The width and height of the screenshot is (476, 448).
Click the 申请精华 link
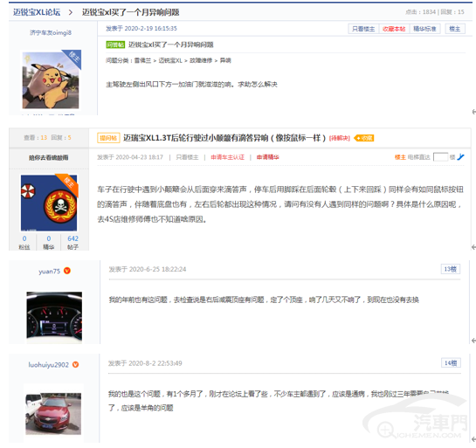268,157
